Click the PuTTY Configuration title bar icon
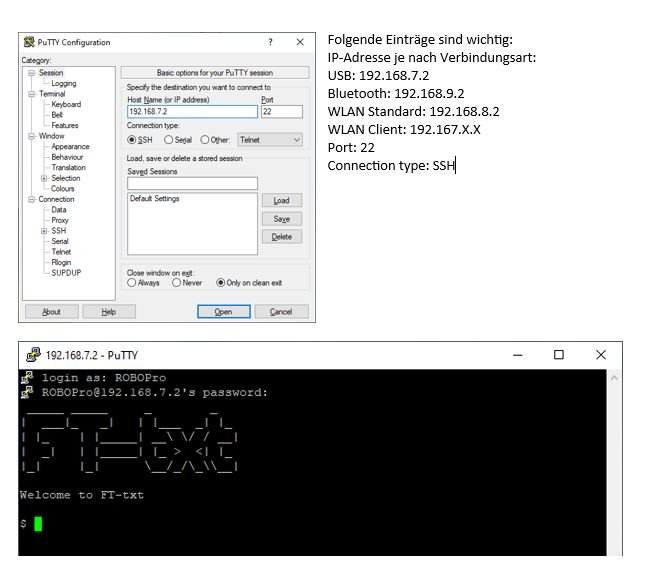The image size is (655, 581). click(x=29, y=42)
